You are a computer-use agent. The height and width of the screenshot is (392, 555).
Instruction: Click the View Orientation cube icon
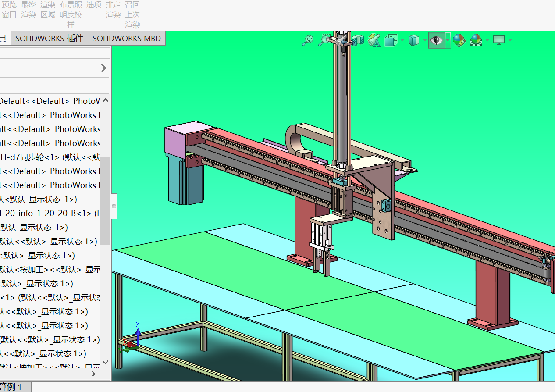tap(390, 41)
